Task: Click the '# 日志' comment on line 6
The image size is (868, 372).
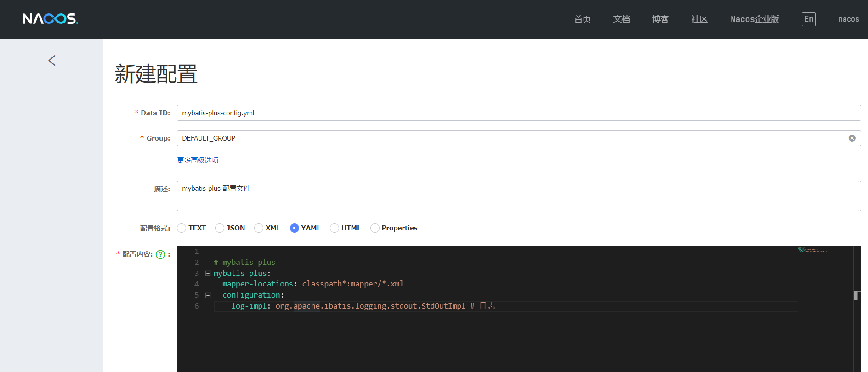Action: click(482, 306)
